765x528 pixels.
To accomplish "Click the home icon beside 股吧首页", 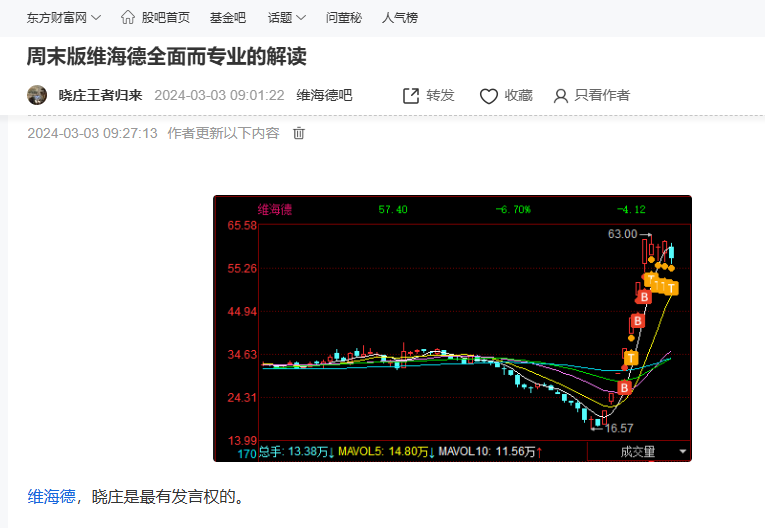I will pos(128,18).
